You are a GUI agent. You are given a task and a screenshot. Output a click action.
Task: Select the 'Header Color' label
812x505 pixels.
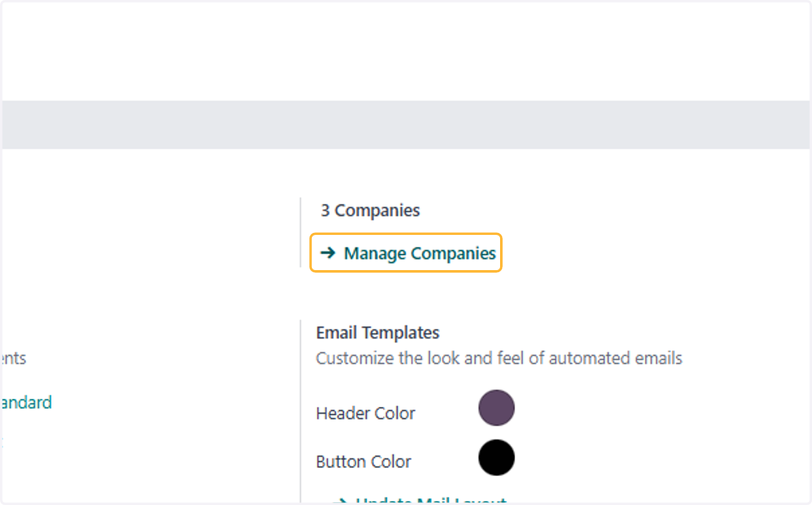click(365, 413)
